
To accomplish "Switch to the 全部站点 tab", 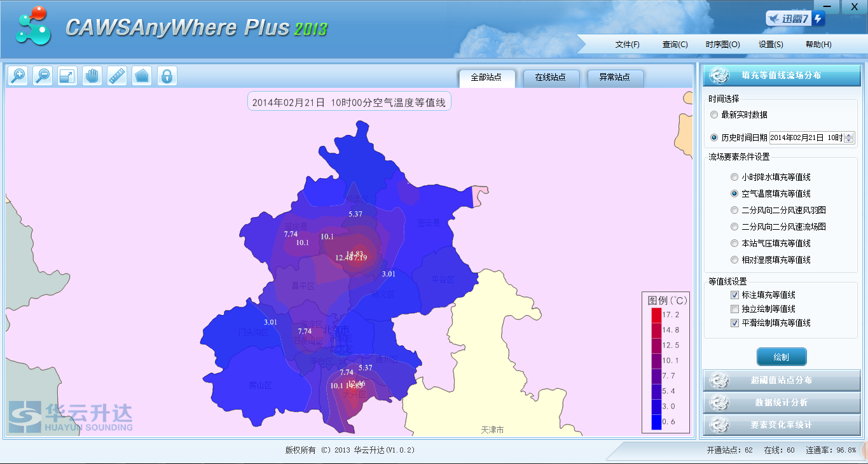I will click(x=486, y=78).
